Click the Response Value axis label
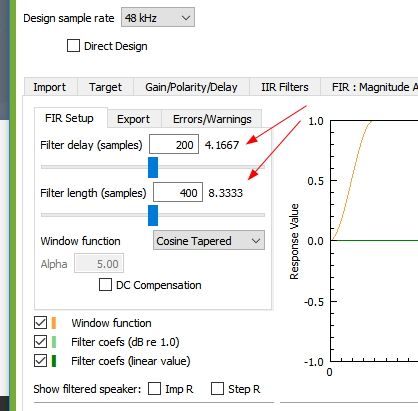The height and width of the screenshot is (411, 418). (x=294, y=241)
